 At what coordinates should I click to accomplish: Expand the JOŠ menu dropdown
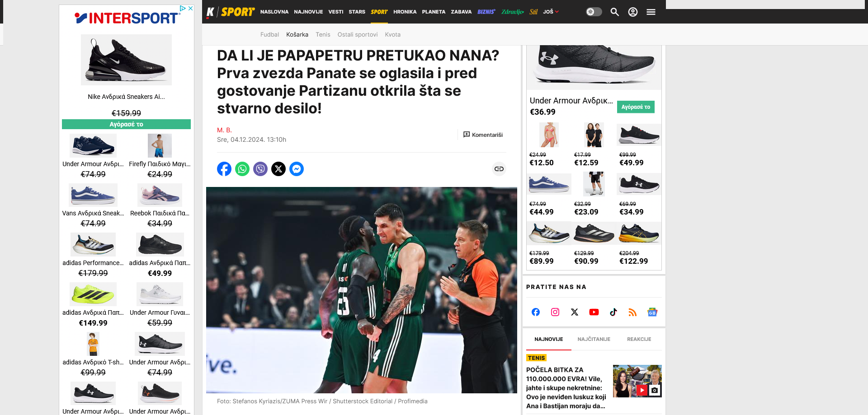[551, 12]
